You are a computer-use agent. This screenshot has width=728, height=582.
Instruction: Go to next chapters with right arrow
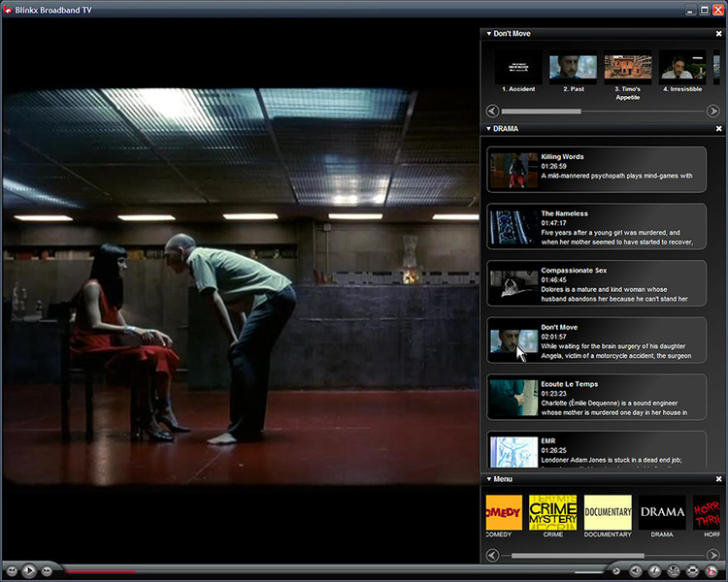(713, 112)
